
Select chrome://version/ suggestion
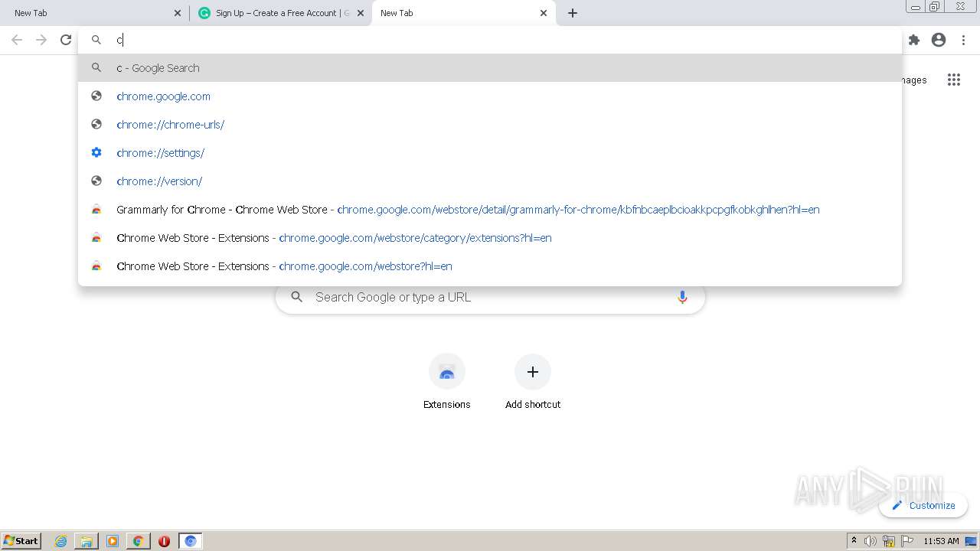(x=490, y=181)
